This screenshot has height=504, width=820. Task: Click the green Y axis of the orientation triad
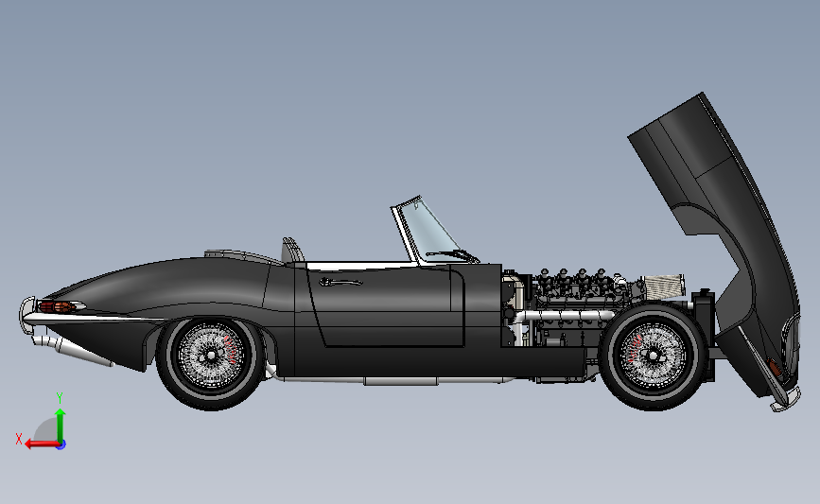pos(61,426)
